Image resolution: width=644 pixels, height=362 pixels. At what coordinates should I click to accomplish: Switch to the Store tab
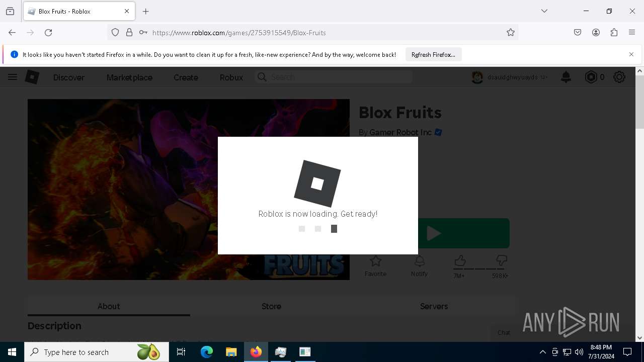pyautogui.click(x=271, y=306)
